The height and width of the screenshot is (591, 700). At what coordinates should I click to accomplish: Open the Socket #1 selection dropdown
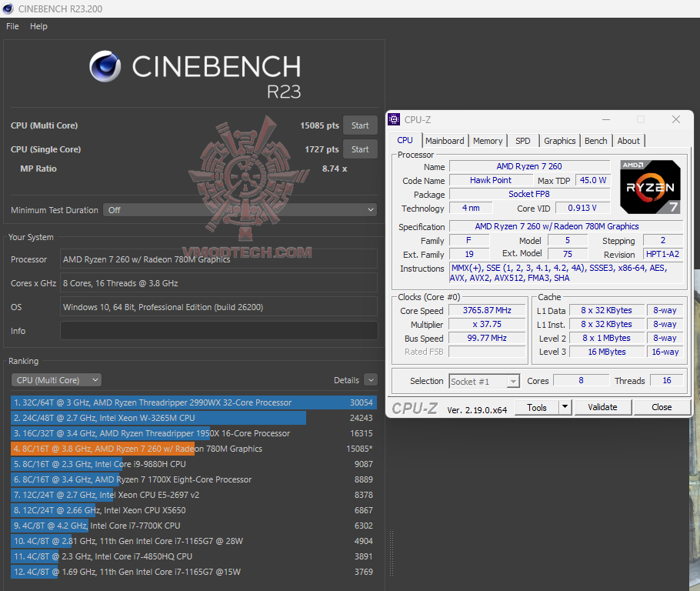484,381
